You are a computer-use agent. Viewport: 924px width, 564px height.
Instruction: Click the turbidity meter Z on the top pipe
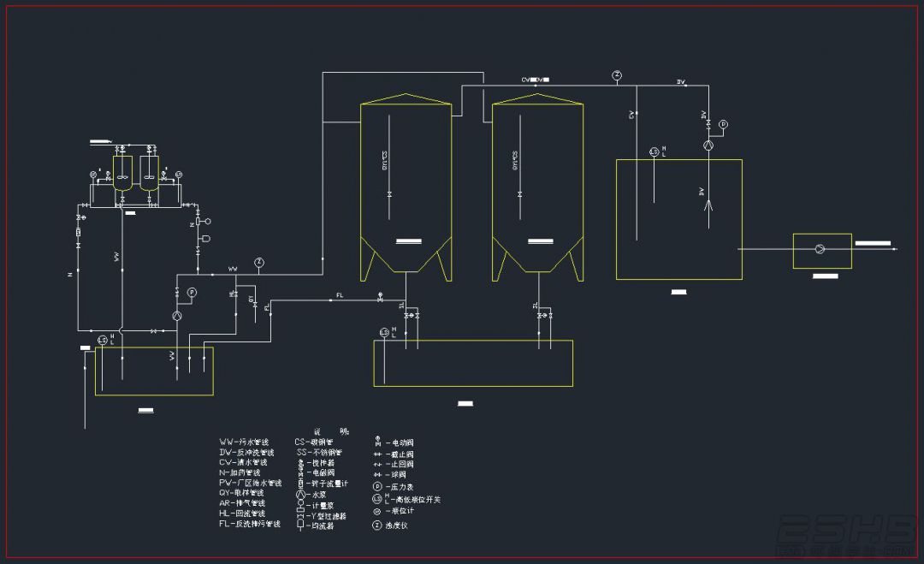coord(616,75)
